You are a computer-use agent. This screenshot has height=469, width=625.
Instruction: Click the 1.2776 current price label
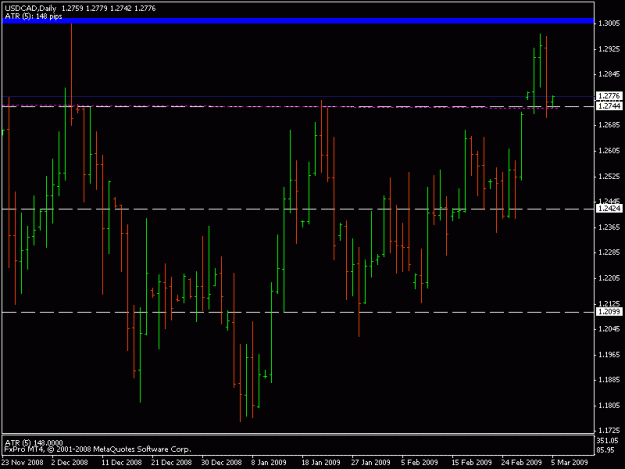pyautogui.click(x=609, y=96)
